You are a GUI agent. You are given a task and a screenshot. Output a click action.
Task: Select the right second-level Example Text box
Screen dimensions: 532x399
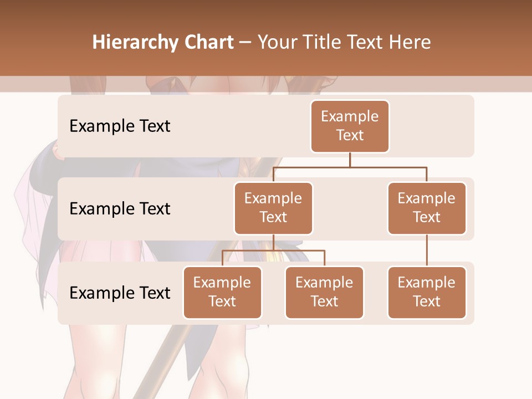pos(427,208)
